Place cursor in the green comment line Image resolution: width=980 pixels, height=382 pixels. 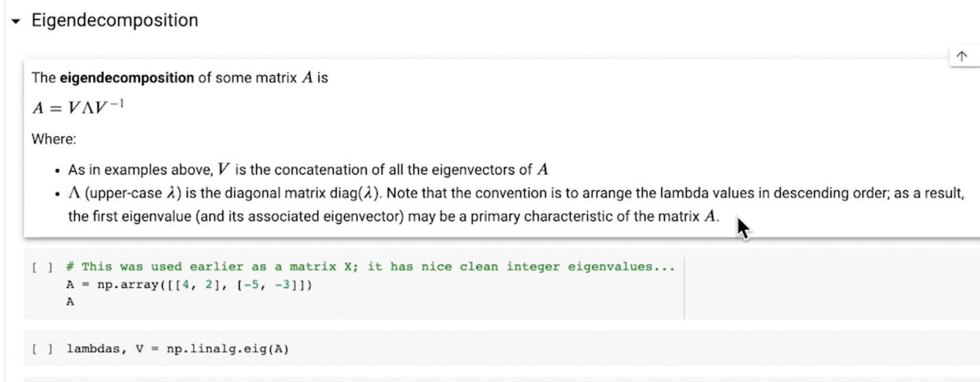pos(371,267)
